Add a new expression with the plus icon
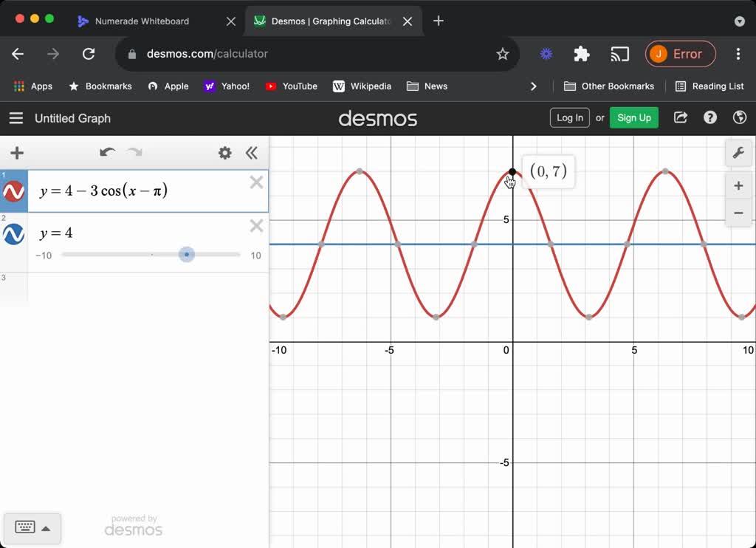Image resolution: width=756 pixels, height=548 pixels. click(16, 153)
